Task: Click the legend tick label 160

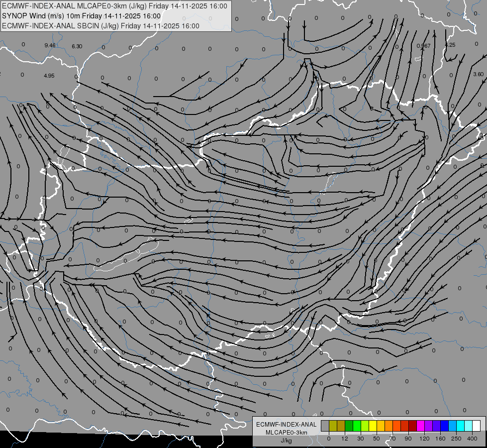Action: [x=440, y=439]
